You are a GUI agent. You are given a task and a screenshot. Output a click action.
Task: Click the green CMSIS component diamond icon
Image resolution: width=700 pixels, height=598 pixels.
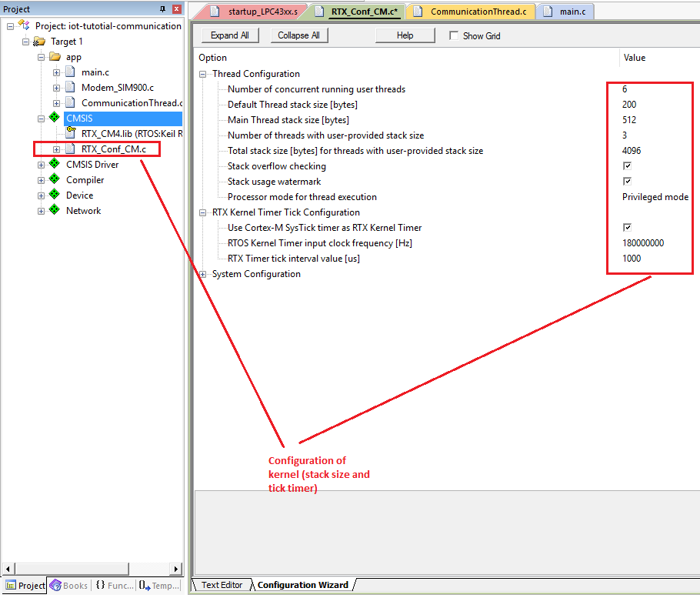pos(54,119)
